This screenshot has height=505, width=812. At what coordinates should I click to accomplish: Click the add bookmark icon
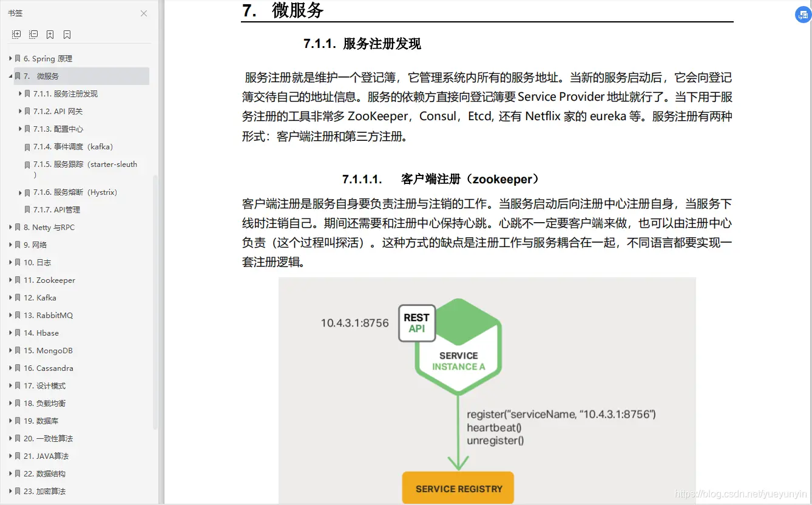[x=50, y=34]
